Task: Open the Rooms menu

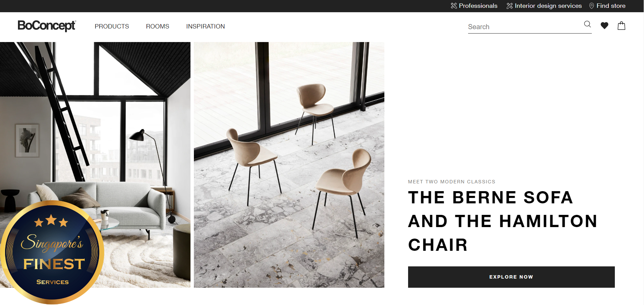Action: click(158, 26)
